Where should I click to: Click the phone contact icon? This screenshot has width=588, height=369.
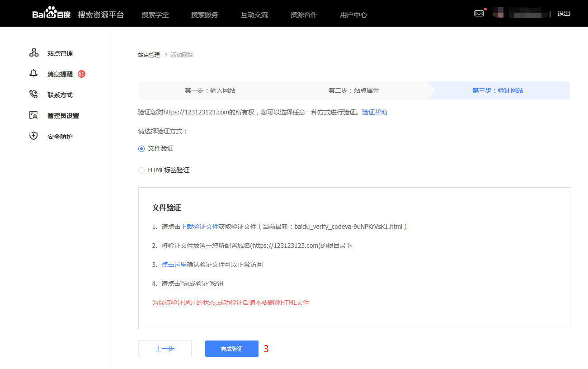(34, 95)
